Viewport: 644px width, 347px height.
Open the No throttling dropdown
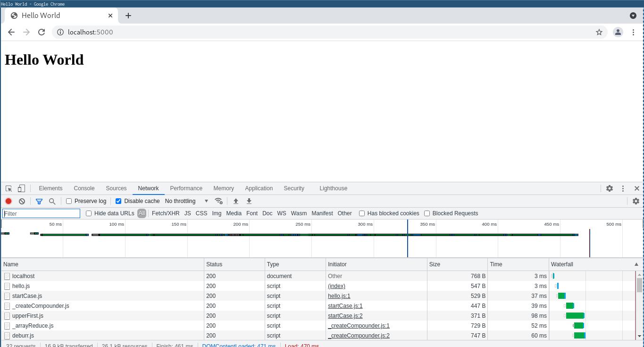tap(186, 201)
